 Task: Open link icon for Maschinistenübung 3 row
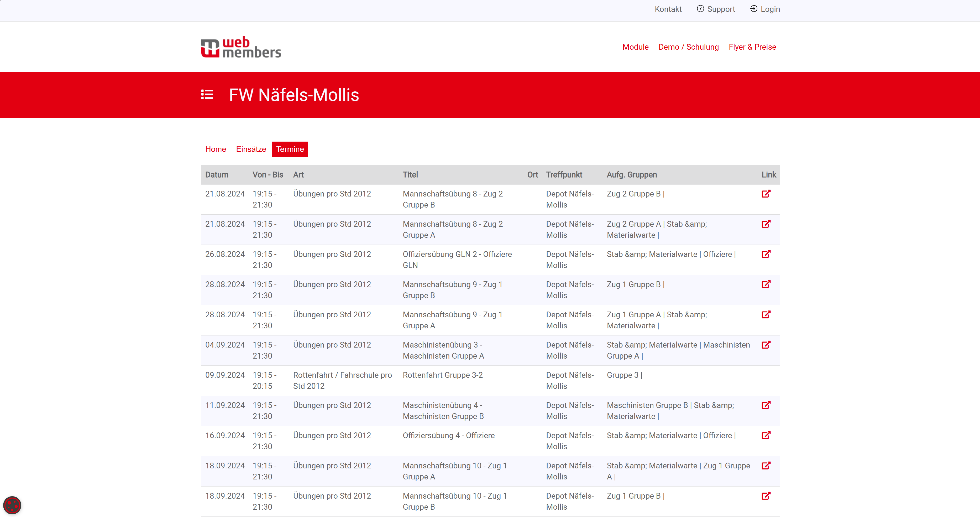pyautogui.click(x=766, y=345)
